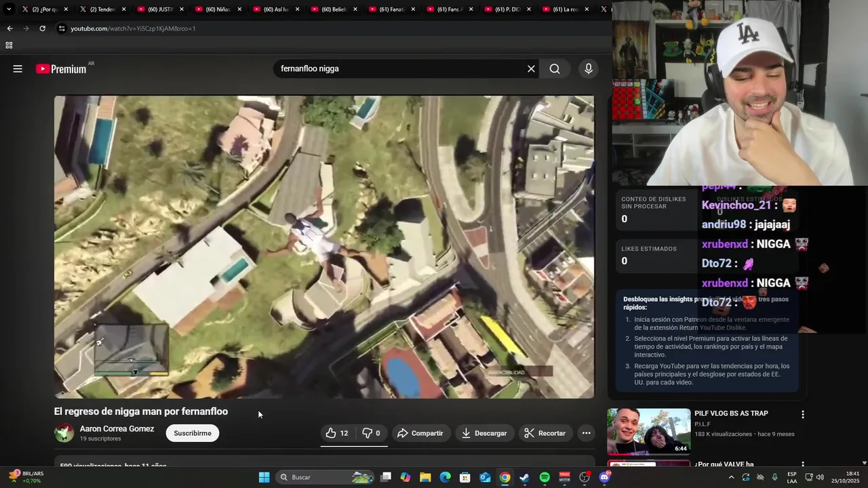This screenshot has height=488, width=868.
Task: Open File Explorer from the taskbar
Action: pos(425,477)
